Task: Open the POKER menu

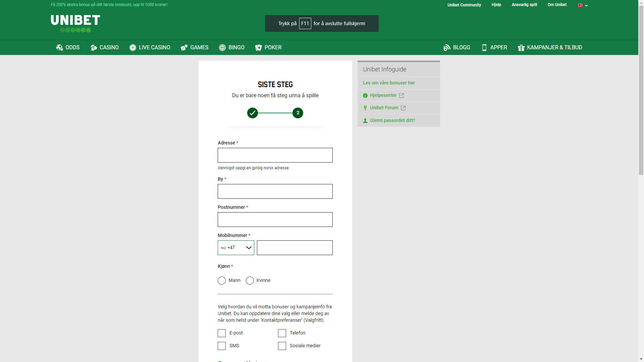Action: pos(268,48)
